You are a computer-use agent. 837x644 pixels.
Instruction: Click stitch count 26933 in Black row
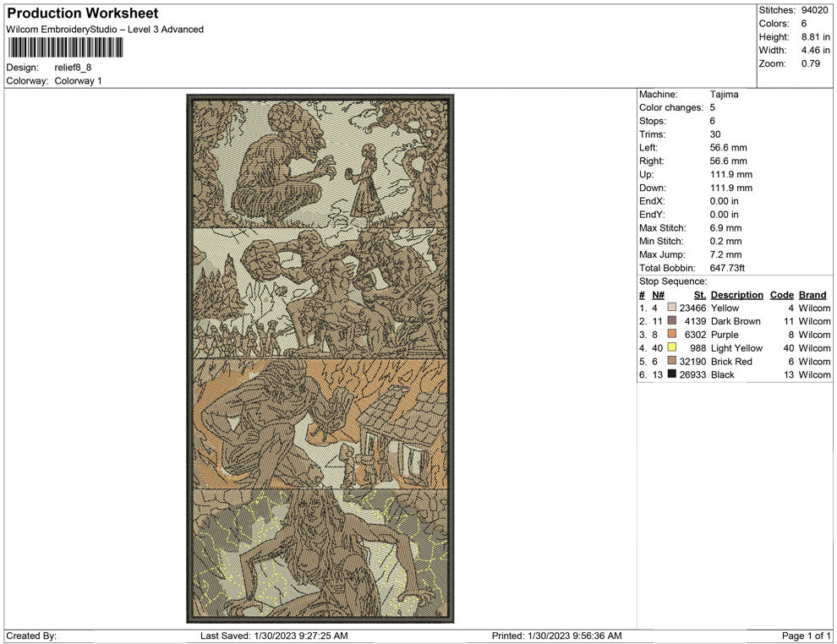tap(692, 374)
